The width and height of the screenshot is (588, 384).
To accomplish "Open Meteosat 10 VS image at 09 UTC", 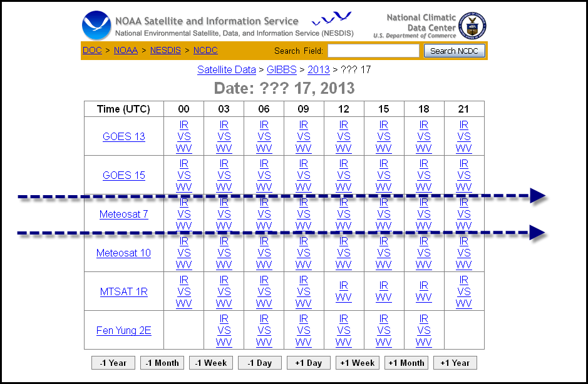I will [x=303, y=253].
